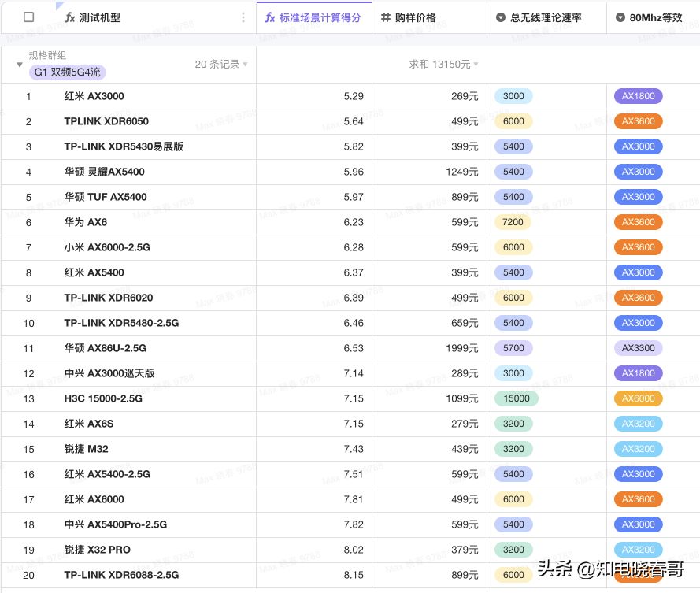Click the 5700 speed tag
This screenshot has width=700, height=593.
point(513,348)
